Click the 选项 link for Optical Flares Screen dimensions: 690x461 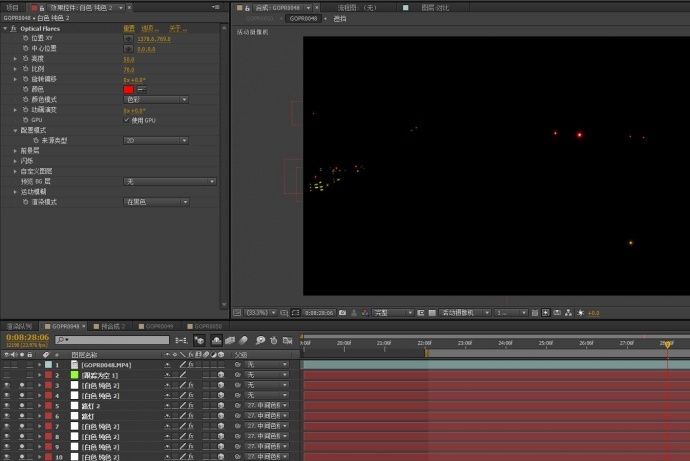pyautogui.click(x=149, y=28)
